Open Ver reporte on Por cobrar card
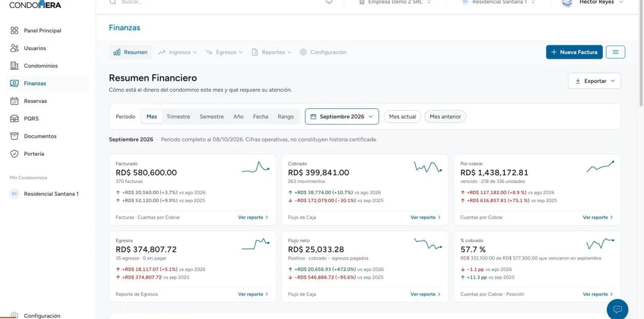This screenshot has width=644, height=319. (x=598, y=217)
